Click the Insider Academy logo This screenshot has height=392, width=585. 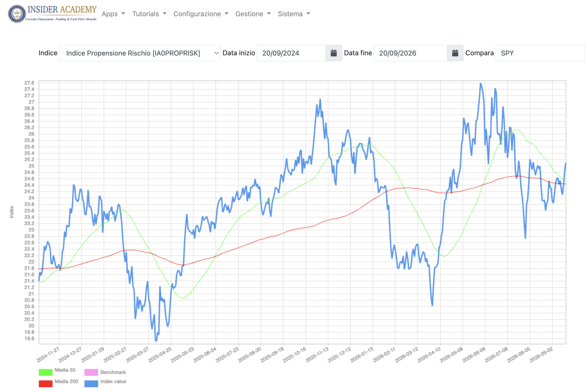[52, 14]
